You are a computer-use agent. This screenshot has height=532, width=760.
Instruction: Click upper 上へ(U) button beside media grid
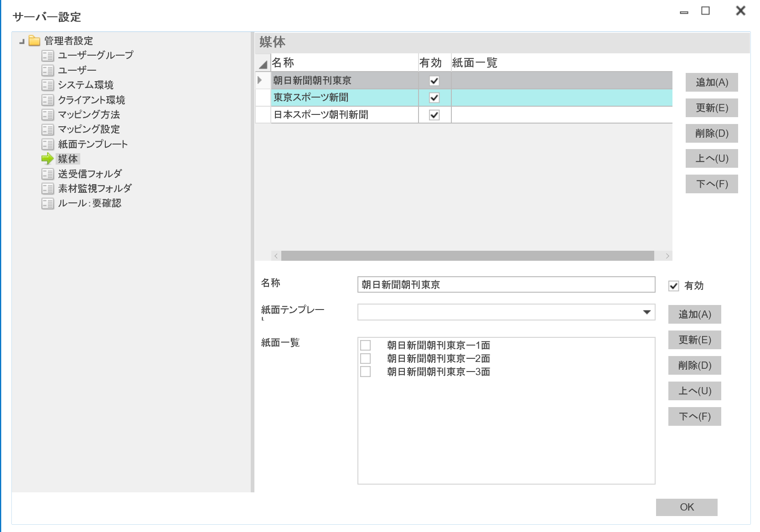[x=712, y=159]
